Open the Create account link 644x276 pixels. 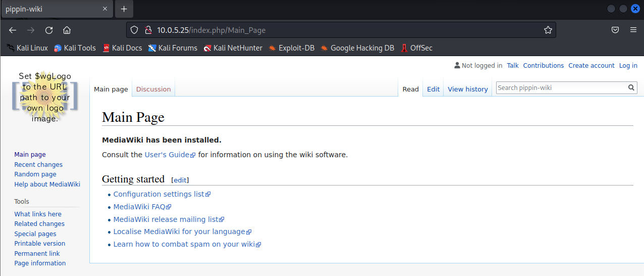click(591, 65)
